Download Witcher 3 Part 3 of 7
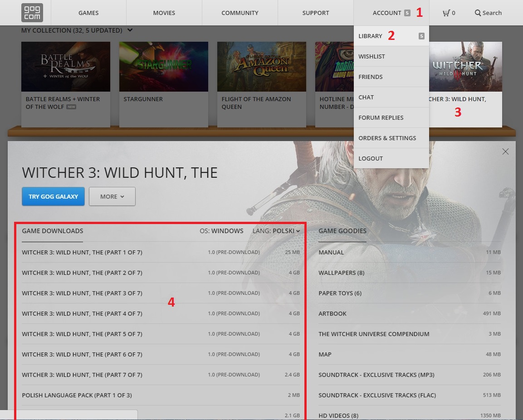523x420 pixels. [x=161, y=293]
